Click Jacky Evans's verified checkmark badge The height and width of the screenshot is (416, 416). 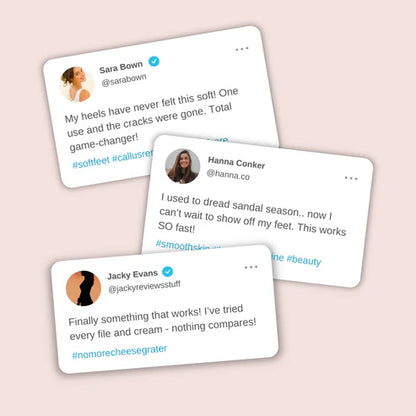point(168,272)
